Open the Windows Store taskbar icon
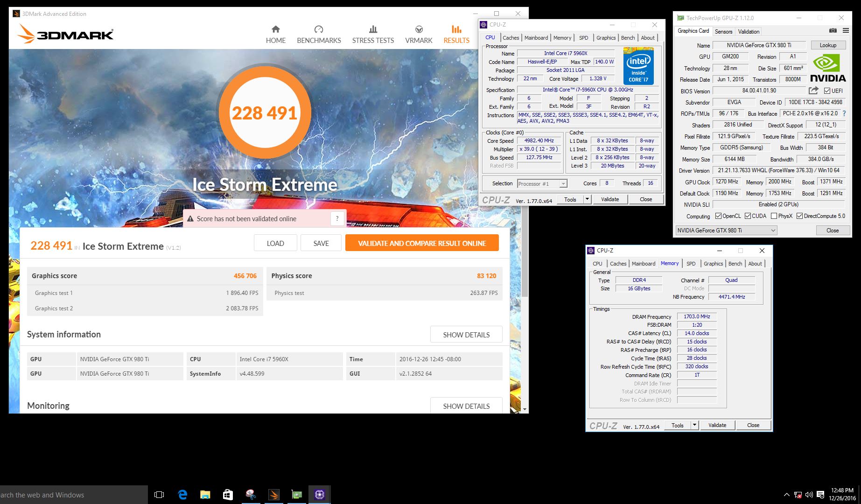Image resolution: width=861 pixels, height=504 pixels. click(x=228, y=495)
